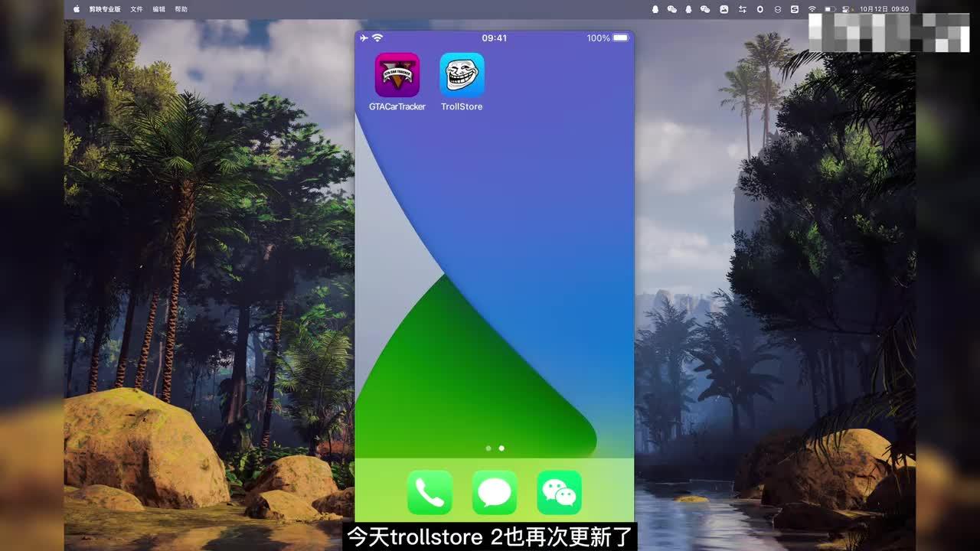Launch the TrollStore app
Image resolution: width=980 pixels, height=551 pixels.
click(x=462, y=75)
